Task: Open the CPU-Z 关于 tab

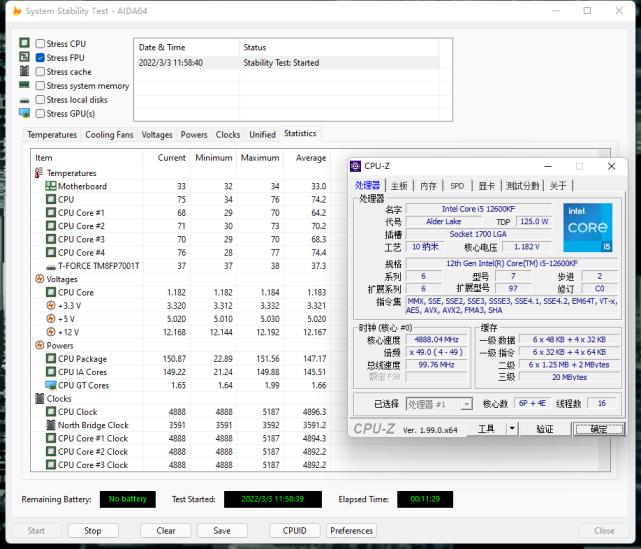Action: [558, 186]
